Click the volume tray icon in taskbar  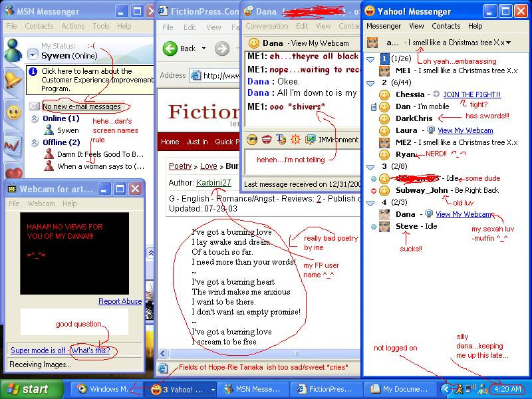pos(471,389)
